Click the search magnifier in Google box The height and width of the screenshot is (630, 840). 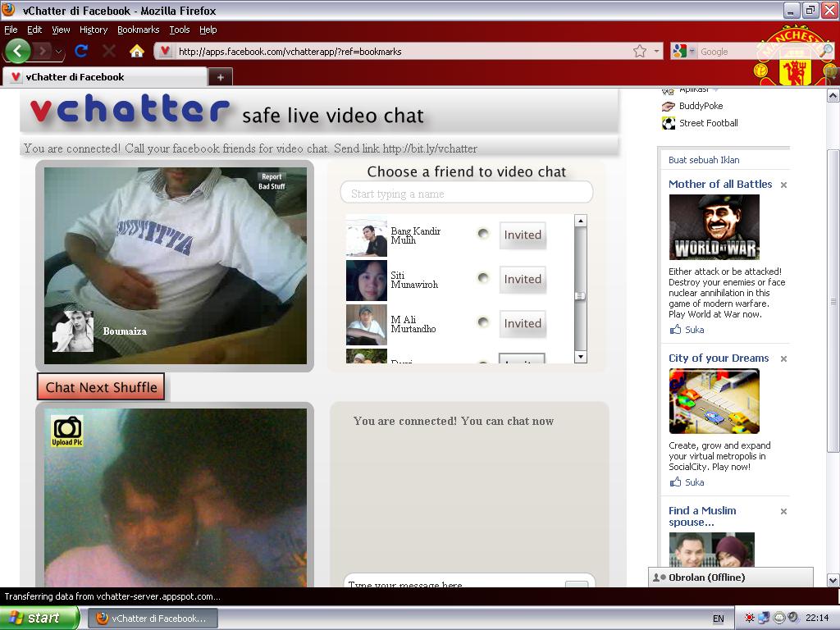point(826,51)
